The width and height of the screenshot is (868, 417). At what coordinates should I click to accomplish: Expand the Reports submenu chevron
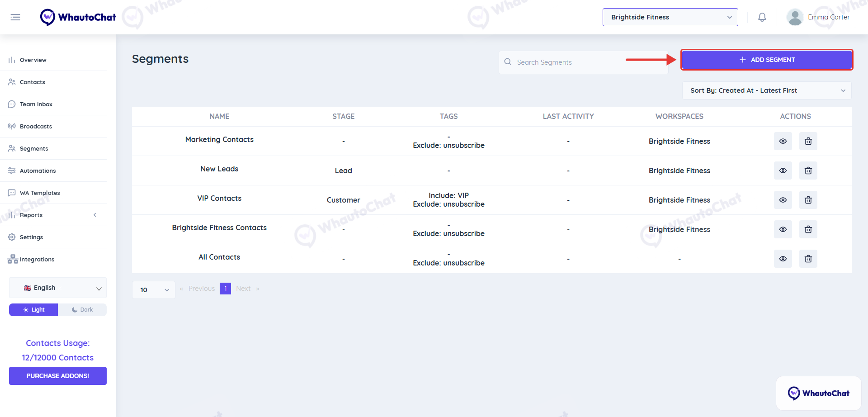pyautogui.click(x=95, y=215)
